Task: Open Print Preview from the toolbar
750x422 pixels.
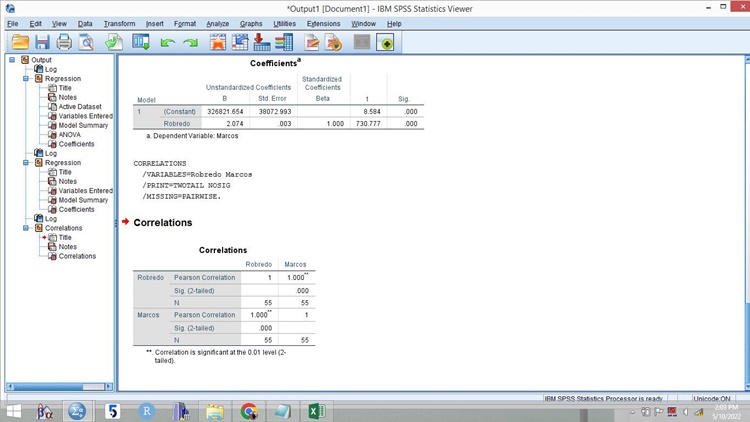Action: (x=86, y=42)
